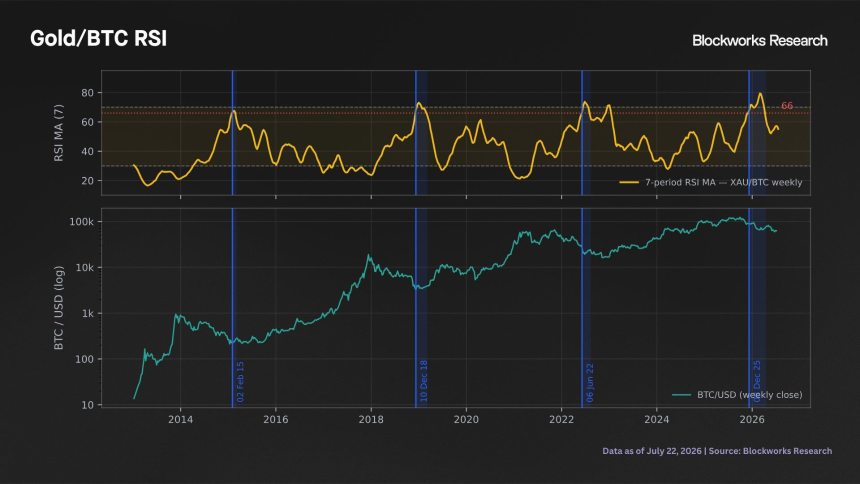Click the 80 tick on RSI axis
Image resolution: width=860 pixels, height=484 pixels.
point(88,93)
